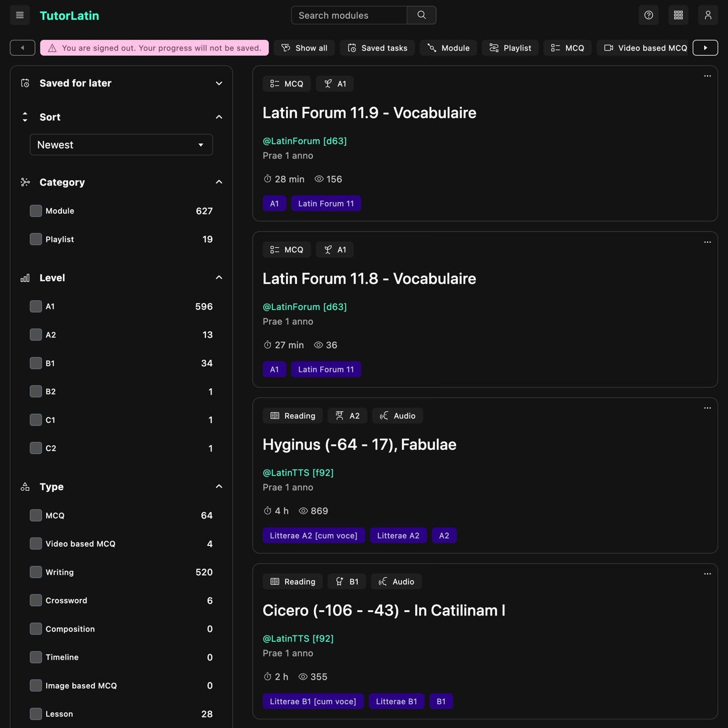Check the B1 level checkbox

tap(36, 363)
